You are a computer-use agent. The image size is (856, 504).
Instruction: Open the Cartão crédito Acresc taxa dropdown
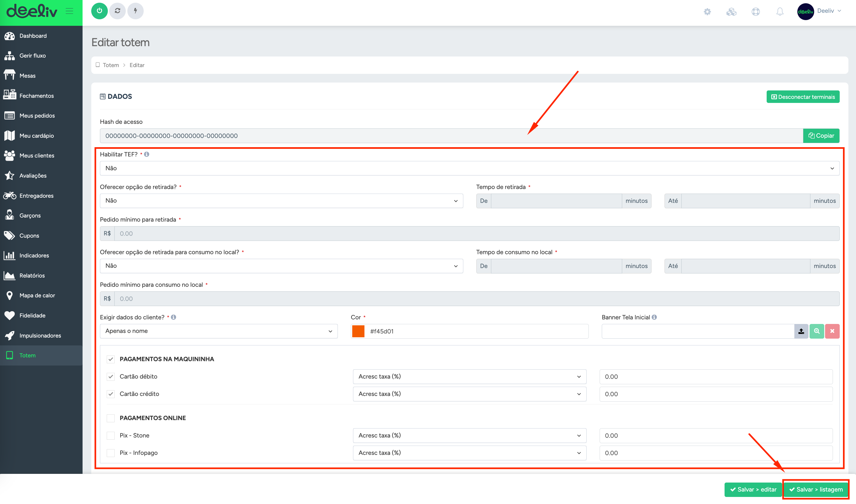(x=470, y=394)
